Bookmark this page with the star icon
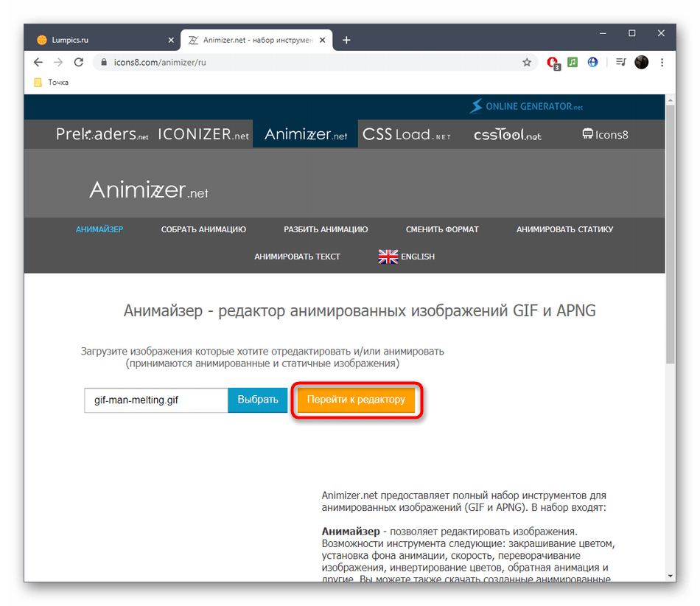Viewport: 700px width, 606px height. (x=527, y=62)
